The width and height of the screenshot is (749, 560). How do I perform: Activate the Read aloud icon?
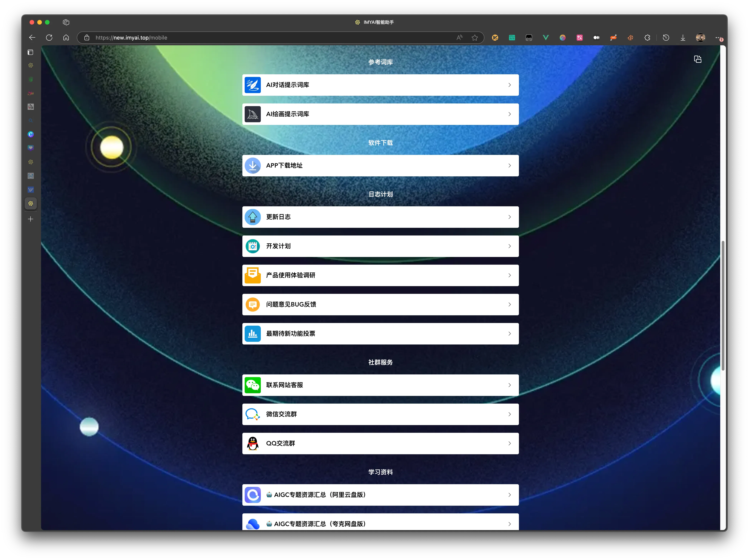tap(459, 38)
